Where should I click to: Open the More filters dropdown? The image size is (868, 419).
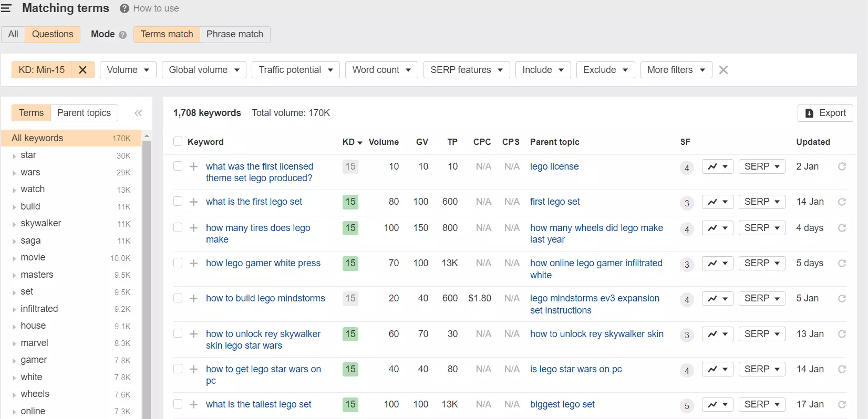point(676,70)
